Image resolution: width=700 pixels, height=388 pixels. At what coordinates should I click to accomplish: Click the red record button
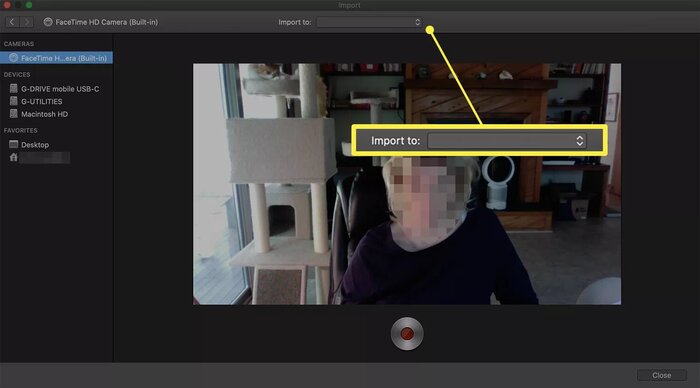407,334
